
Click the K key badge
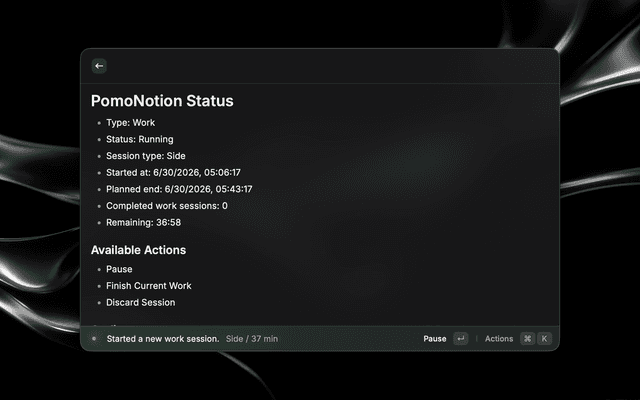pyautogui.click(x=544, y=339)
